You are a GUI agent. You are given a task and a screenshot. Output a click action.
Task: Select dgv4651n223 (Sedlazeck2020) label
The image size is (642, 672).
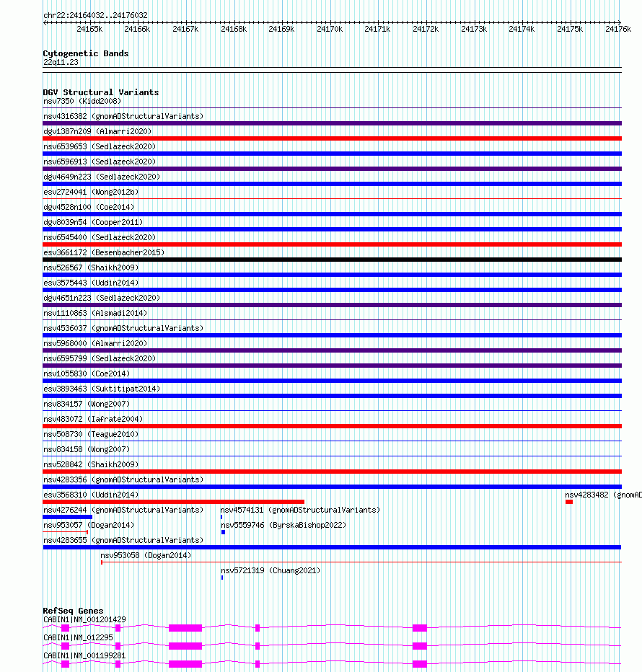[102, 298]
